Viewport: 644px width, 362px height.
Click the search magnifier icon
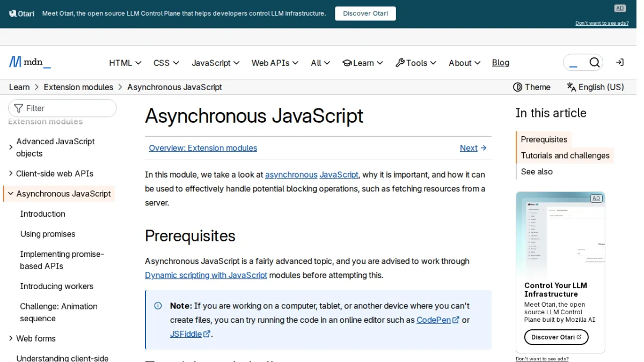[594, 63]
